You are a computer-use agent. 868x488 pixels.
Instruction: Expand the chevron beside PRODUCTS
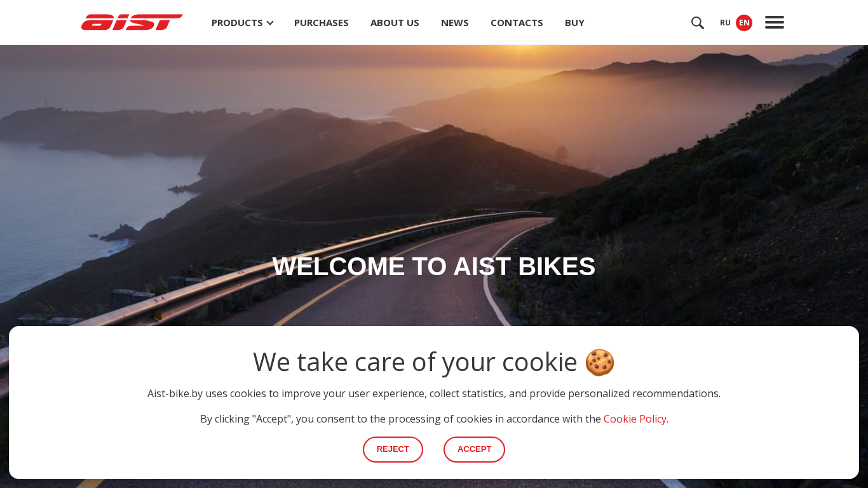[x=270, y=23]
